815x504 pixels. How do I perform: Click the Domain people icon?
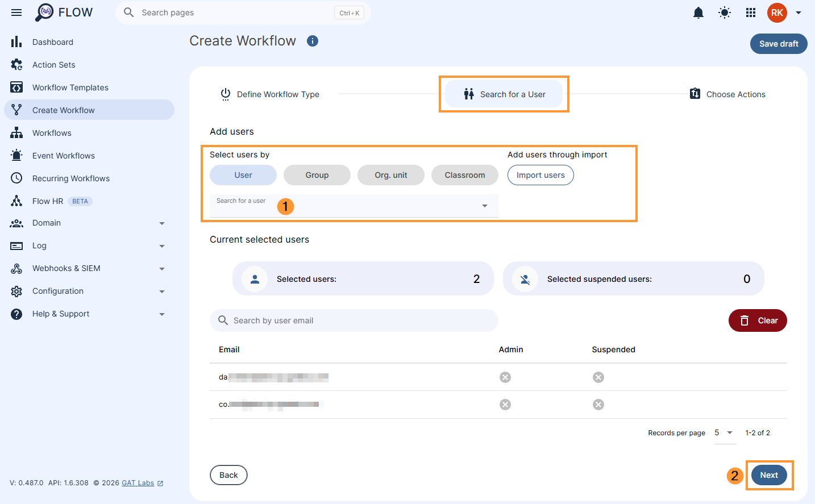pos(16,223)
